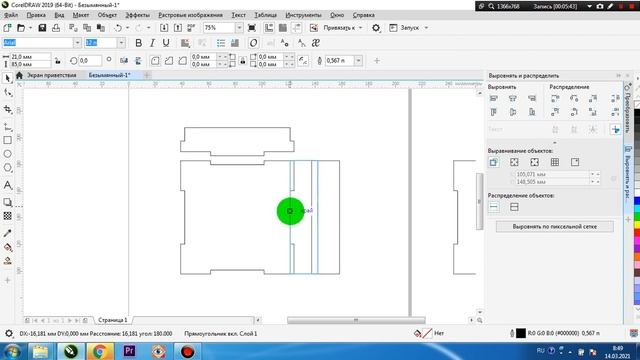640x360 pixels.
Task: Click the horizontal canvas scrollbar
Action: coord(356,320)
